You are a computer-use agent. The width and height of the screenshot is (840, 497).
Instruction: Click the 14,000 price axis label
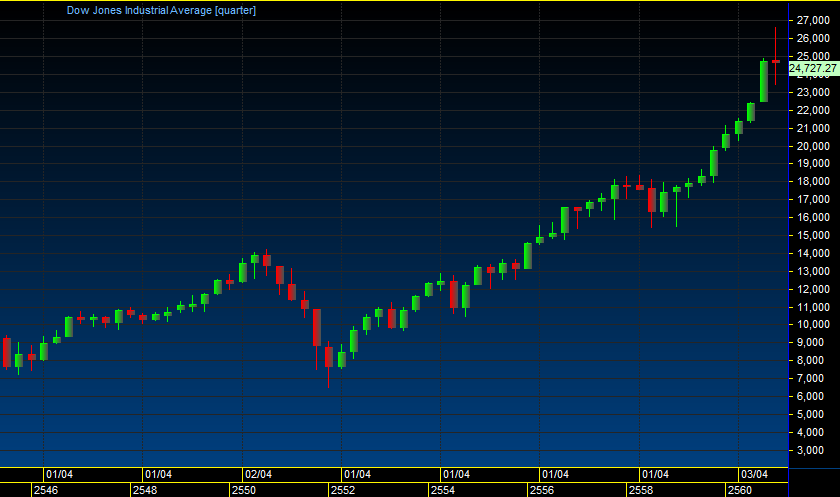click(813, 253)
